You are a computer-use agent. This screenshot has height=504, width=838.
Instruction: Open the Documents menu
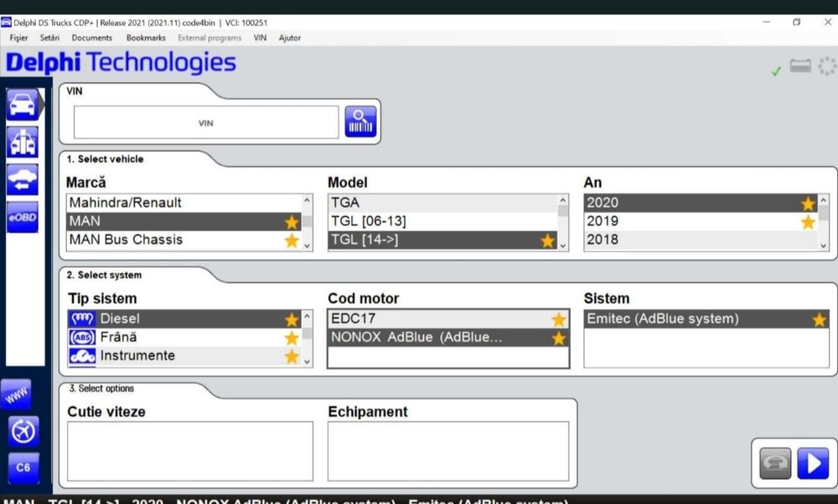click(x=92, y=38)
